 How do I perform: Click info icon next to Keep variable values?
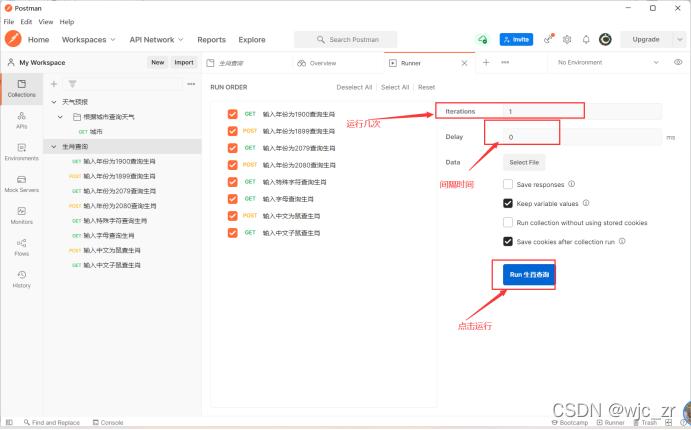click(x=586, y=203)
